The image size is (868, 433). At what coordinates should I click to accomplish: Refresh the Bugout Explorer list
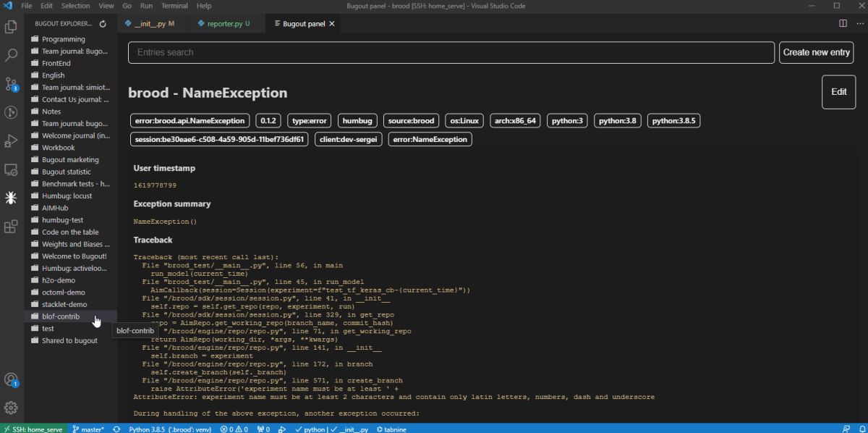[x=103, y=24]
